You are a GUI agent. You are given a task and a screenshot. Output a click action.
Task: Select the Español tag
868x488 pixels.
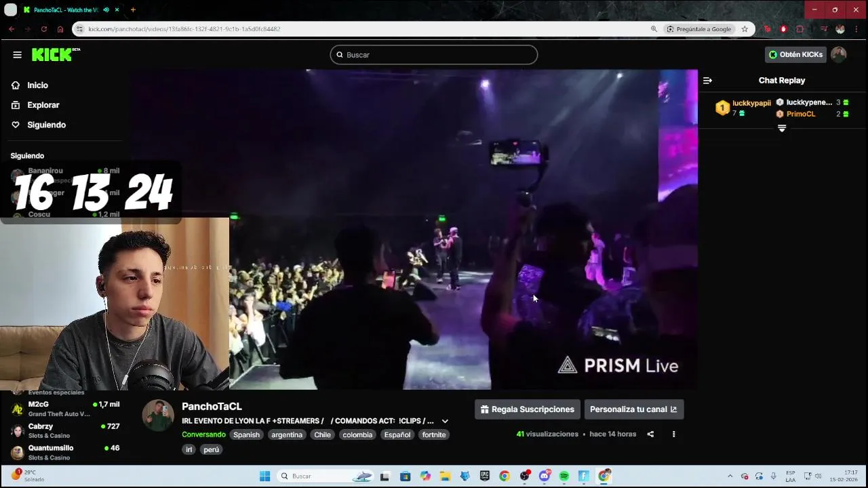pos(397,434)
